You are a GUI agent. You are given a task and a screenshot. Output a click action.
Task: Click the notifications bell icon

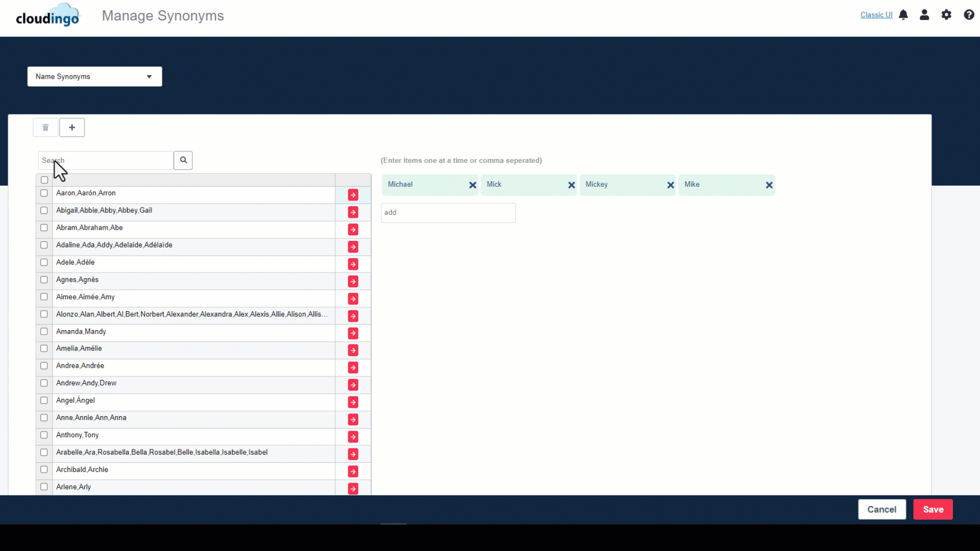tap(903, 15)
